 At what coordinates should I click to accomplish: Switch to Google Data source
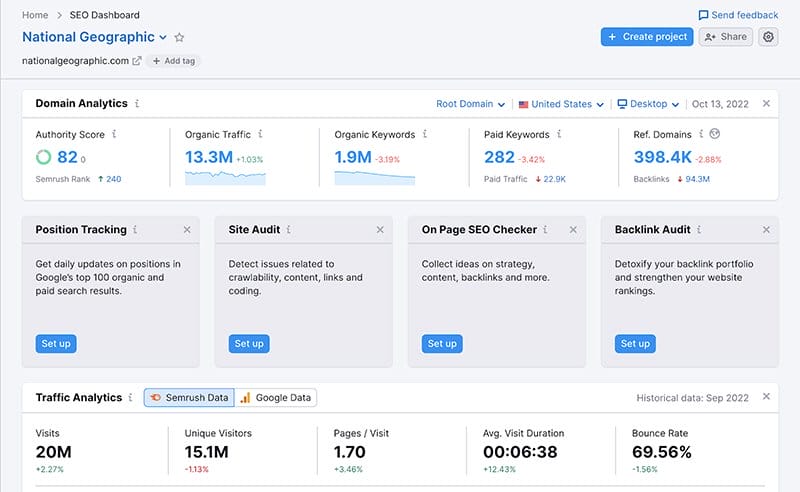276,398
